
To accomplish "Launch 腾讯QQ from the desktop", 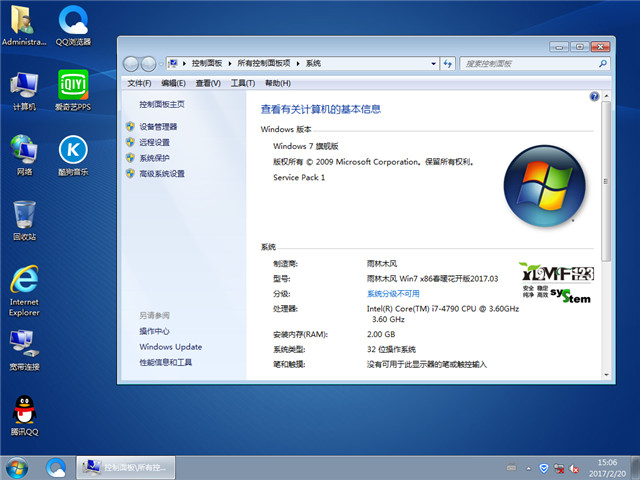I will tap(24, 416).
